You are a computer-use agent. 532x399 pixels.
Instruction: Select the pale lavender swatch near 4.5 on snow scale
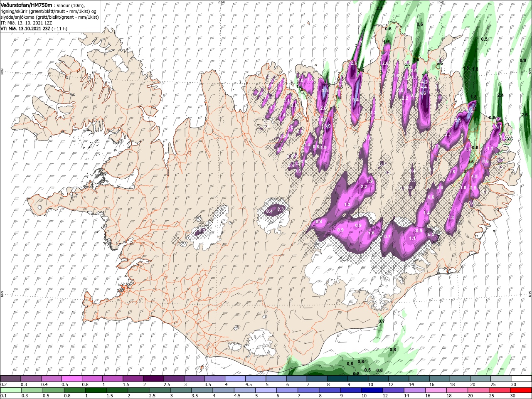[x=234, y=379]
